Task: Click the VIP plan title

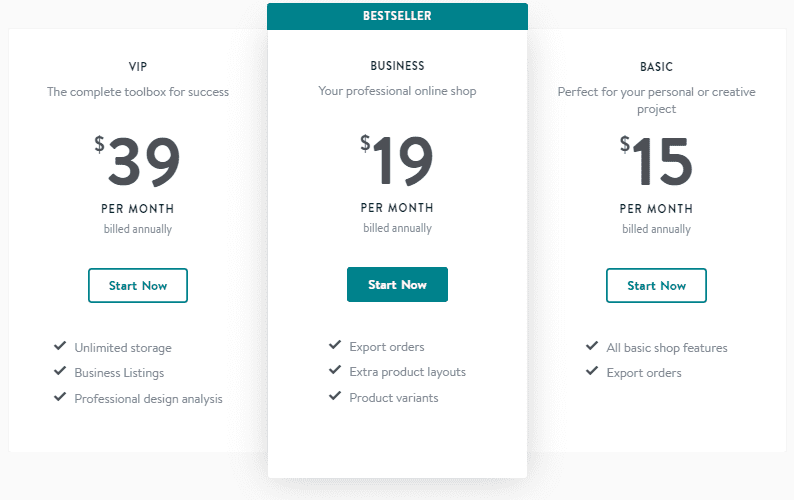Action: 138,66
